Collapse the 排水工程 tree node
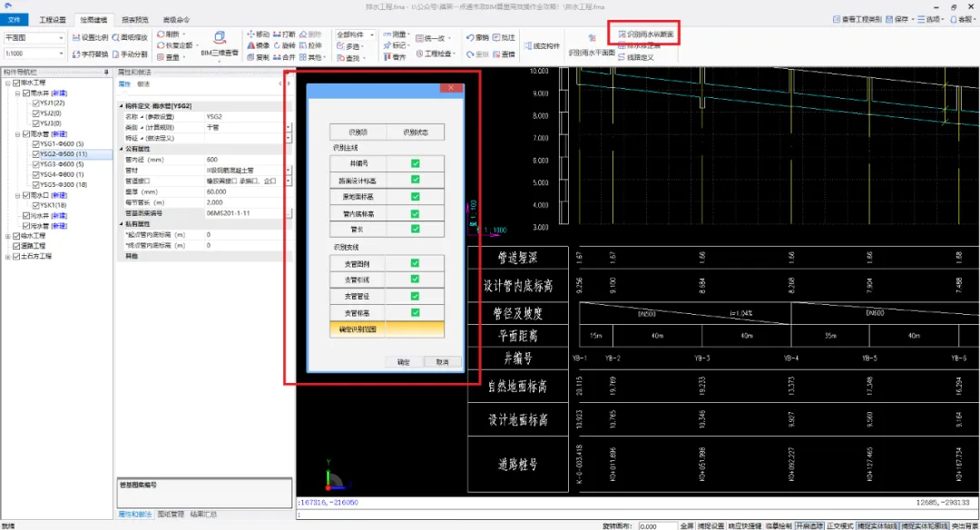 pyautogui.click(x=8, y=83)
